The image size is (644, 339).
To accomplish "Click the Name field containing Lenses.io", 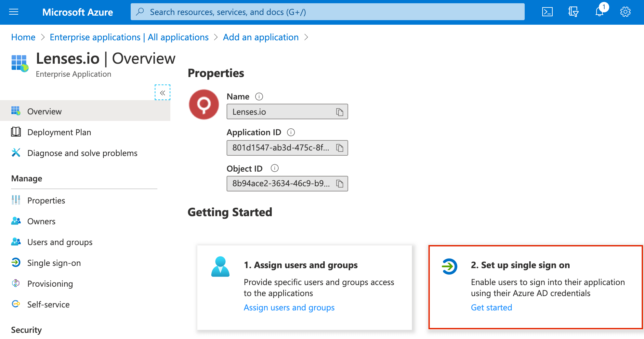I will pos(287,112).
